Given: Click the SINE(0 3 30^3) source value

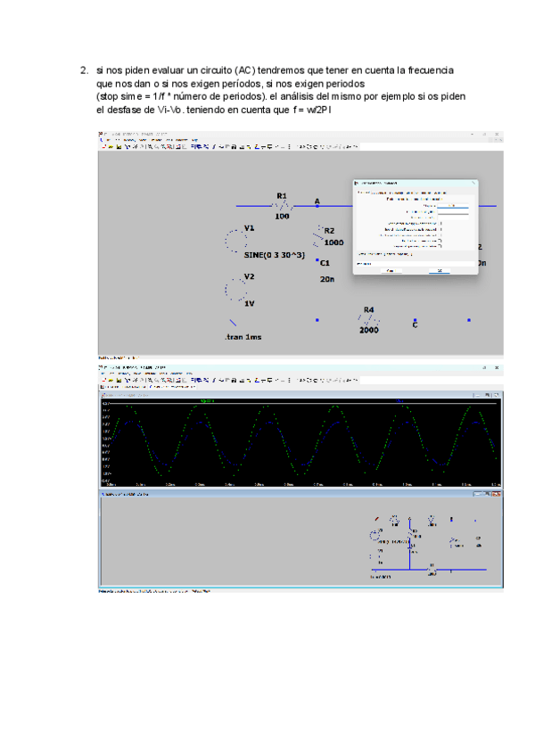Looking at the screenshot, I should click(274, 255).
